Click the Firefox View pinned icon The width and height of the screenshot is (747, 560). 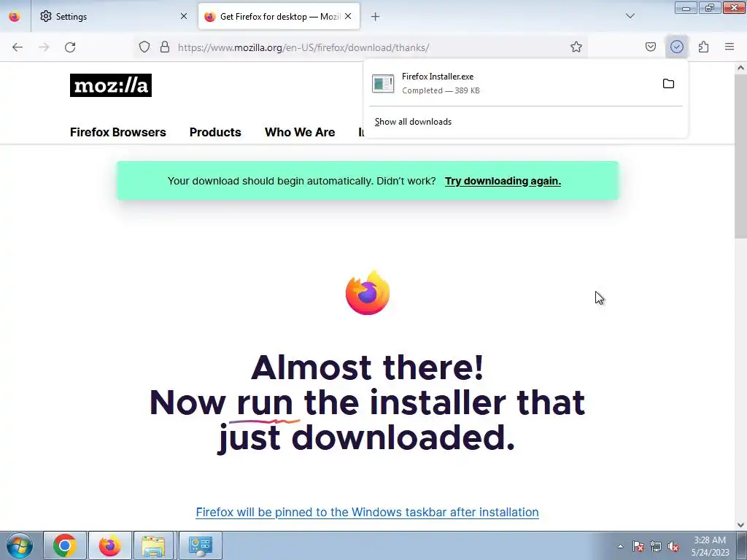(x=15, y=17)
